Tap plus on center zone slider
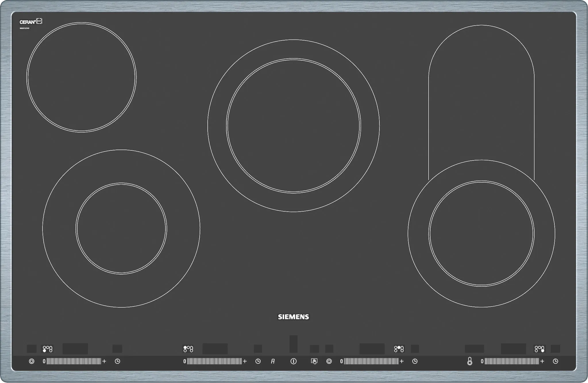 tap(402, 361)
